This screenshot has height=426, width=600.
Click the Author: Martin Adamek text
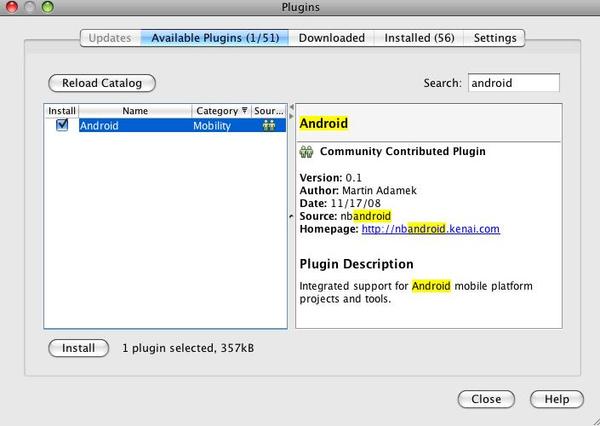[358, 191]
